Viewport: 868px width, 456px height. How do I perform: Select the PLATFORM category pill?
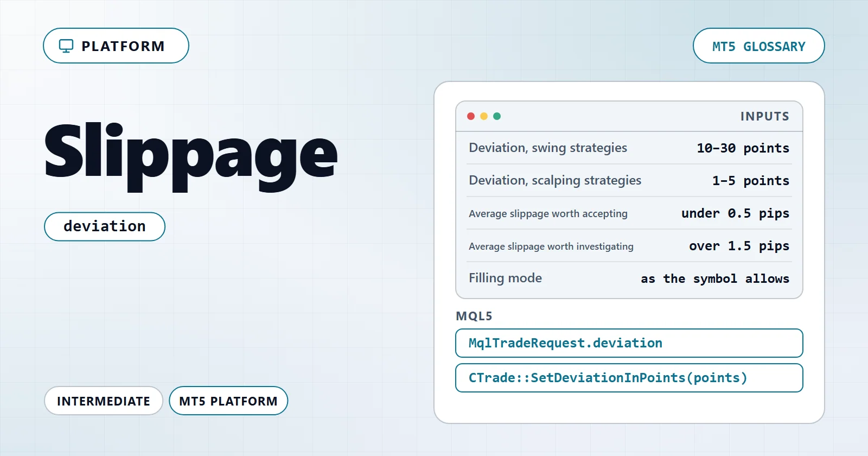[x=116, y=46]
